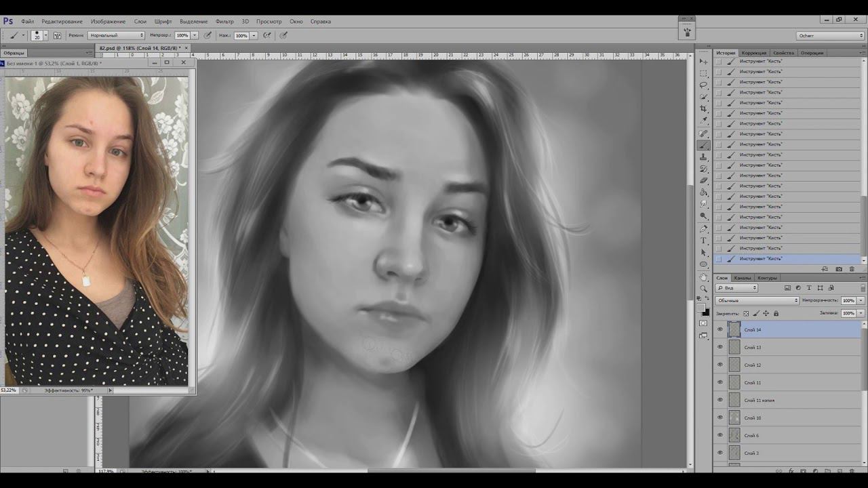Image resolution: width=868 pixels, height=488 pixels.
Task: Select the Clone Stamp tool
Action: [x=703, y=157]
